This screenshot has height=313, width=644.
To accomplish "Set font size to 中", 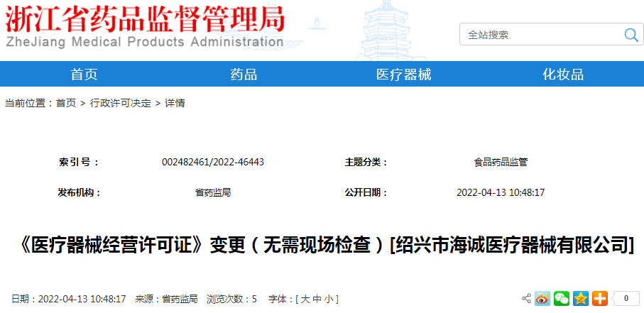I will coord(317,299).
